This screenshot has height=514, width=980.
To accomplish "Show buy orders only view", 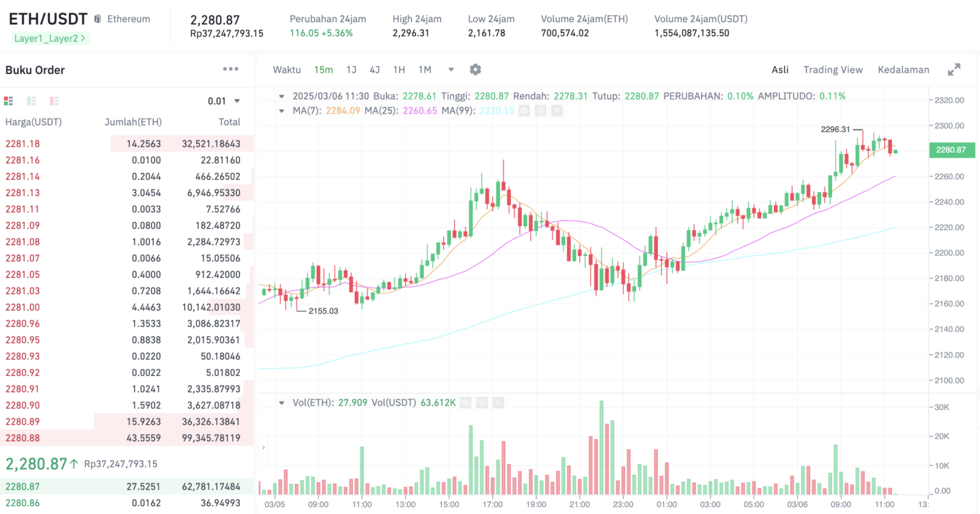I will tap(31, 101).
